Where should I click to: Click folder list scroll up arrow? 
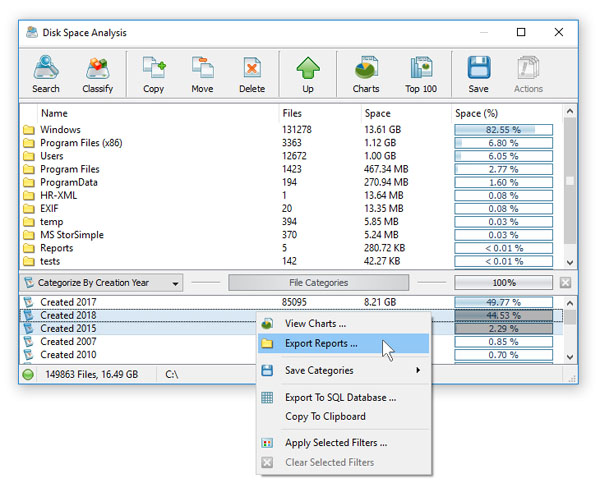pos(570,111)
